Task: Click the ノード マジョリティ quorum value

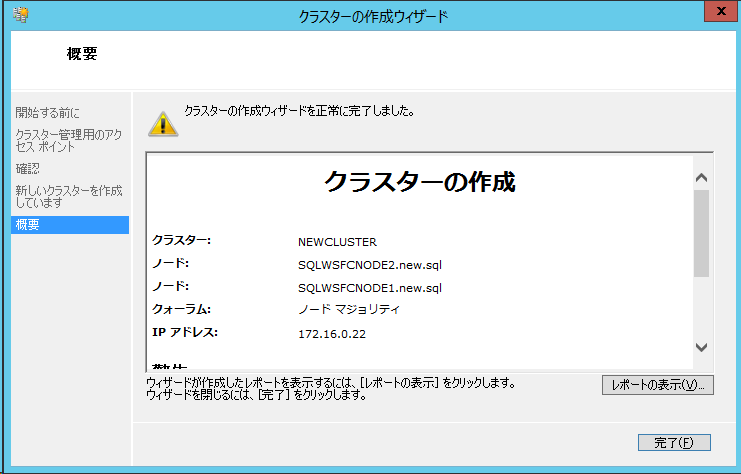Action: (349, 310)
